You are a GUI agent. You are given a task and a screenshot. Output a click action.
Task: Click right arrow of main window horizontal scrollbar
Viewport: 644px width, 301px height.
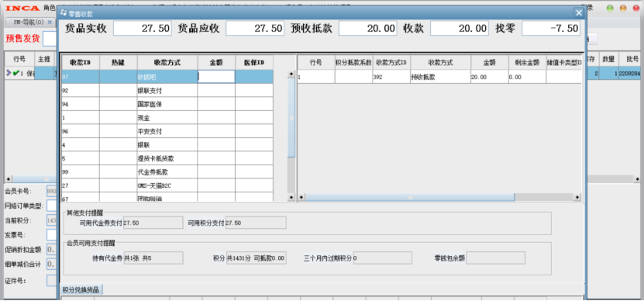[x=637, y=179]
